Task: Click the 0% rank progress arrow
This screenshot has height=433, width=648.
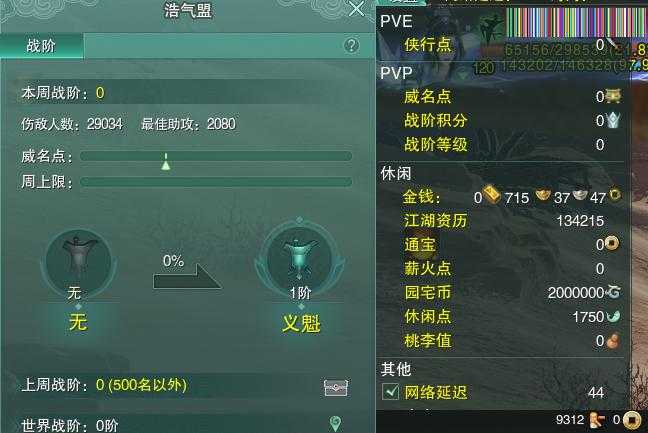Action: [187, 277]
